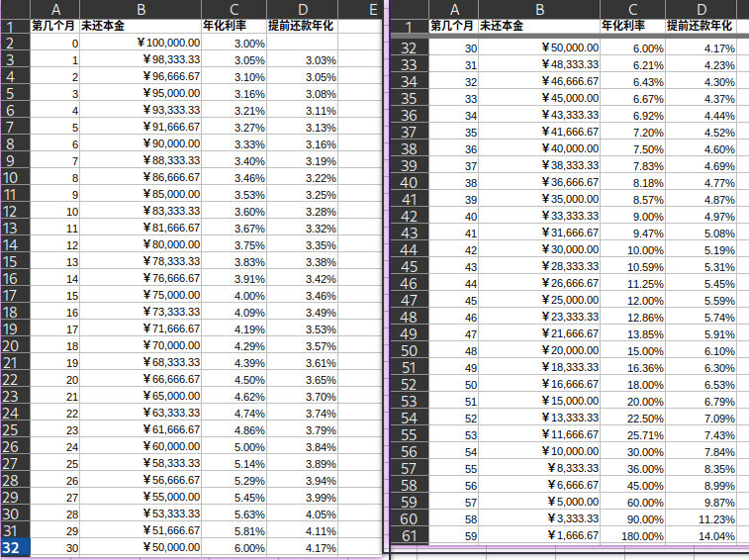Select row header 61
This screenshot has width=749, height=560.
click(x=409, y=535)
